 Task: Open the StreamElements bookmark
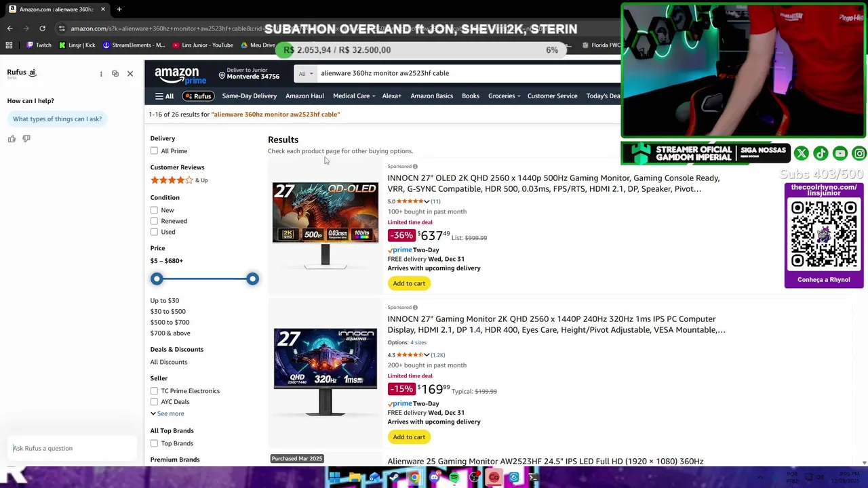pyautogui.click(x=134, y=45)
